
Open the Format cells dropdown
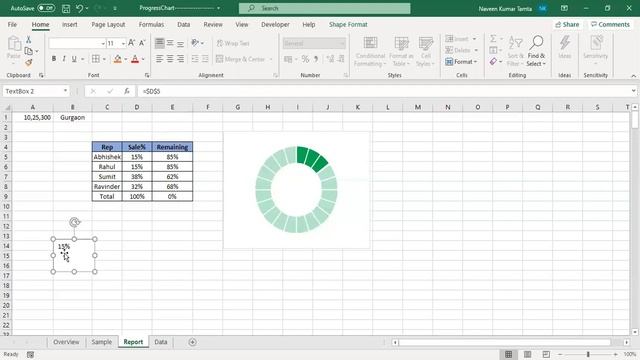[x=461, y=62]
